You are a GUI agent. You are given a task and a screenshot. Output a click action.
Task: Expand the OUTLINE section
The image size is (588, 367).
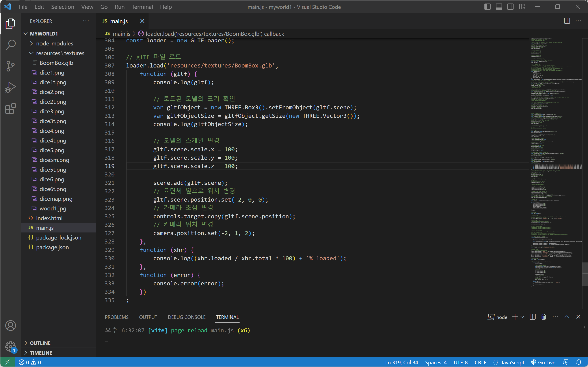point(40,343)
